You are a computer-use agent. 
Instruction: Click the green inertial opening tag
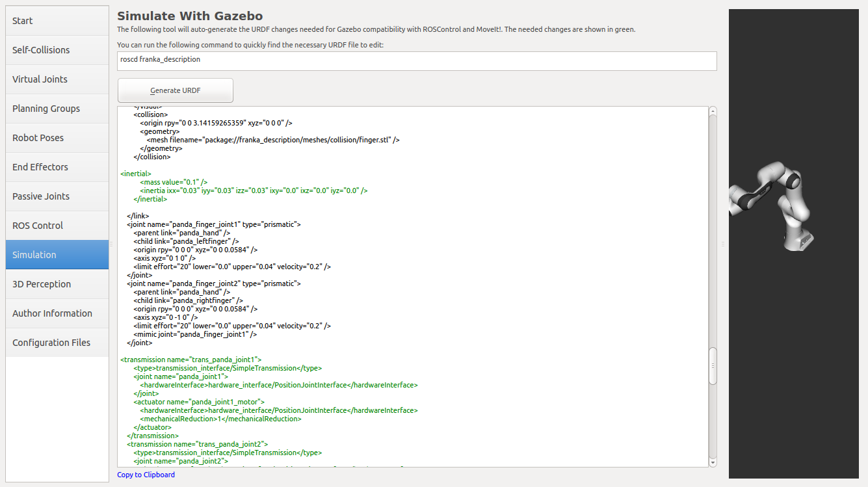pos(136,174)
